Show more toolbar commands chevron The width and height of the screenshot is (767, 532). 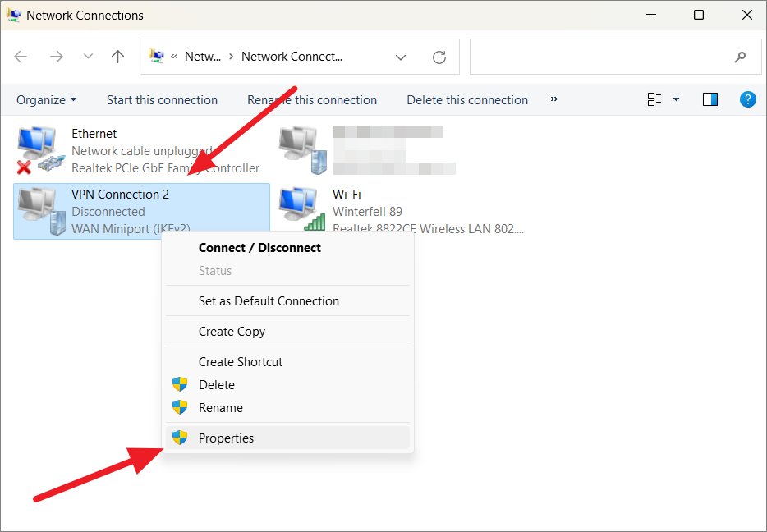(554, 99)
